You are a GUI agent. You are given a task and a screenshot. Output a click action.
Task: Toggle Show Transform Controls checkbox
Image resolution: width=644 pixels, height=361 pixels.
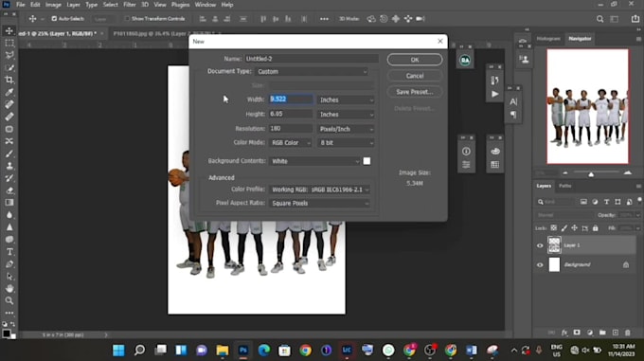click(x=127, y=19)
